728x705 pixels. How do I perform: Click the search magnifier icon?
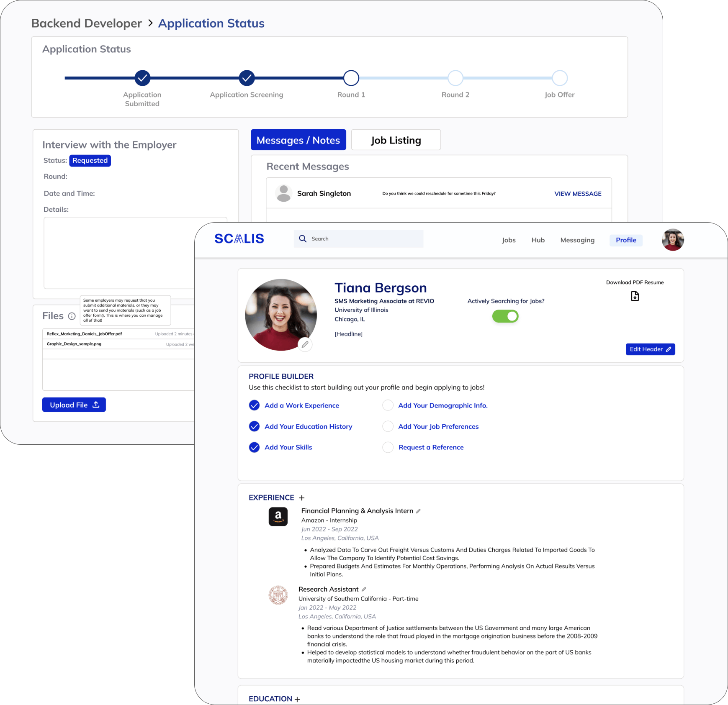point(303,238)
